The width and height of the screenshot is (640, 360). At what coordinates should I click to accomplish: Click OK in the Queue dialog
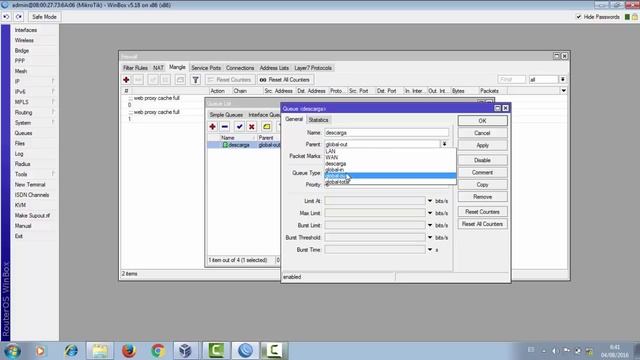482,121
